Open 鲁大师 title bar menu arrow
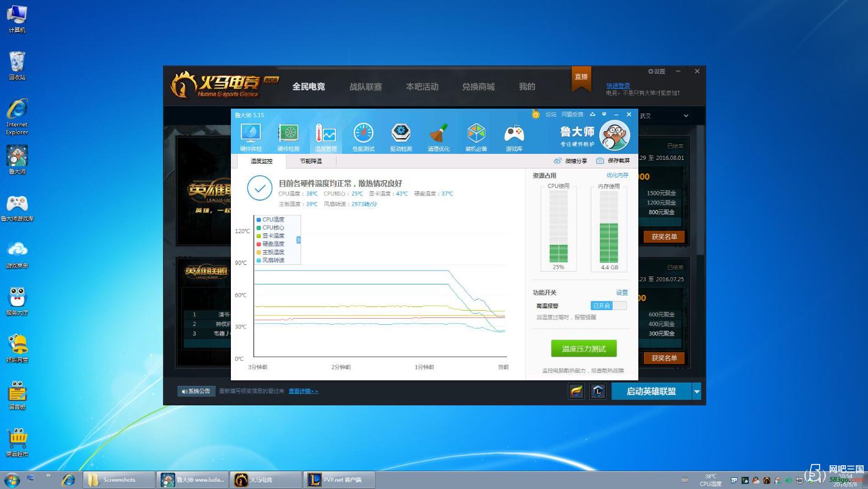 click(x=604, y=114)
